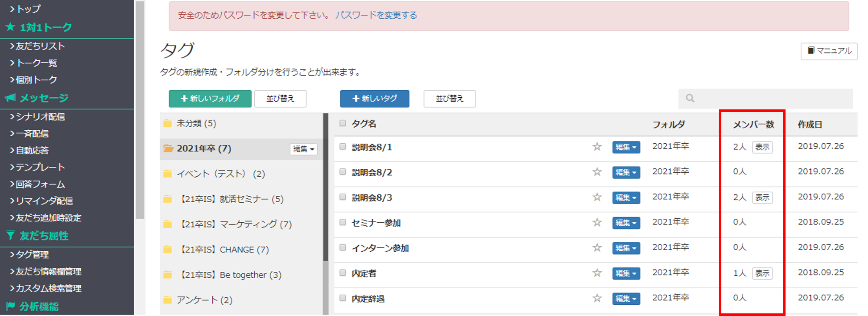Open the マニュアル button

click(829, 51)
